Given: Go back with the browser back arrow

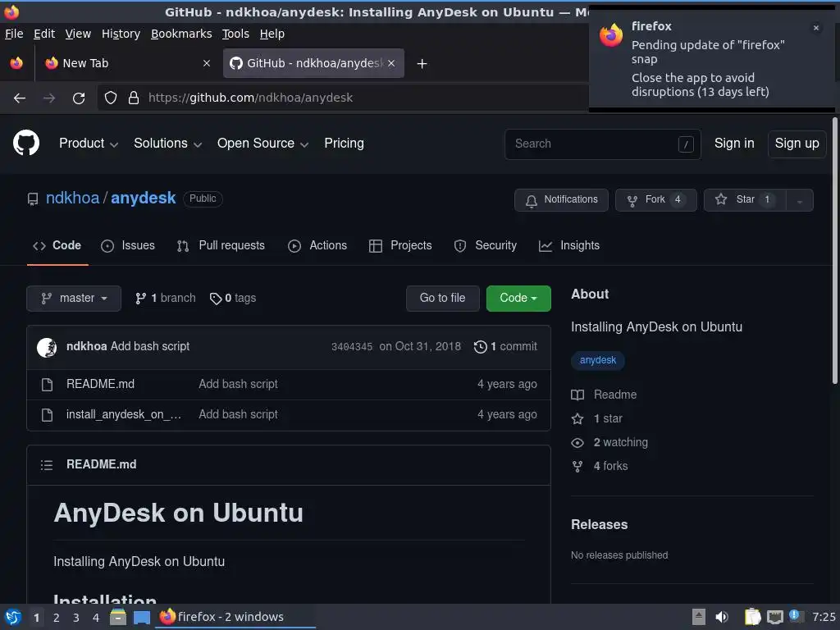Looking at the screenshot, I should click(20, 98).
